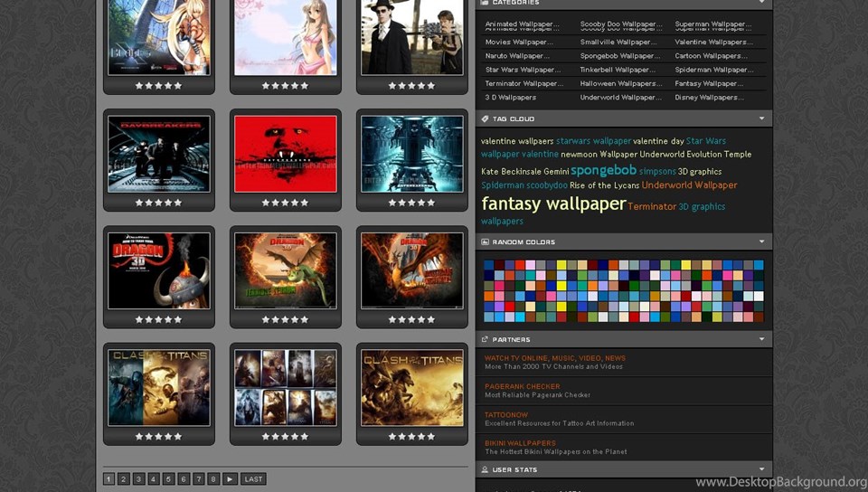Open page 7 in pagination
The width and height of the screenshot is (868, 492).
(x=199, y=479)
